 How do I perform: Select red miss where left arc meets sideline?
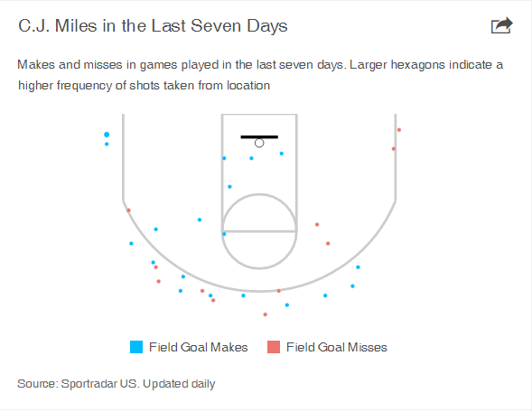tap(128, 211)
